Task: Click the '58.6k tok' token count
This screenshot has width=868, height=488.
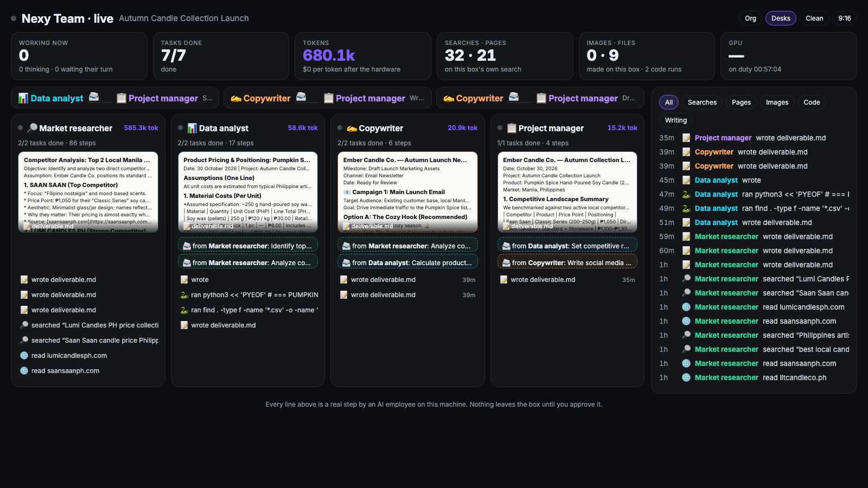Action: coord(303,128)
